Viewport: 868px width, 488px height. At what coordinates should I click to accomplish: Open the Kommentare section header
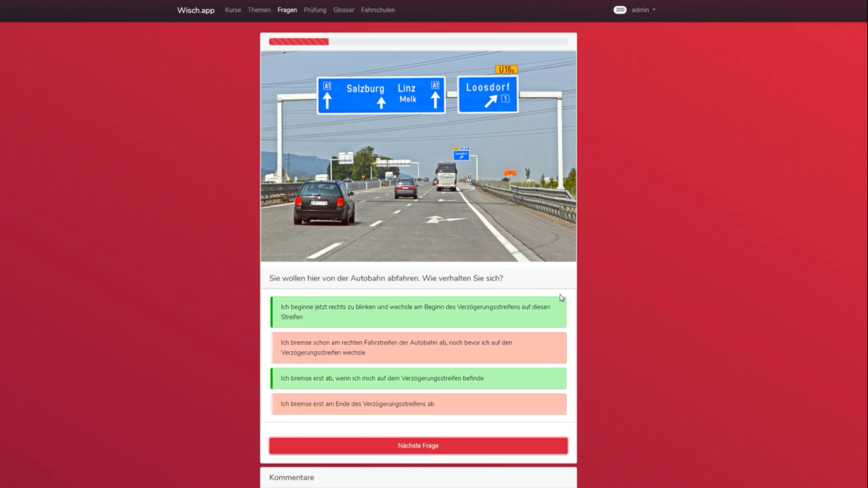point(419,478)
